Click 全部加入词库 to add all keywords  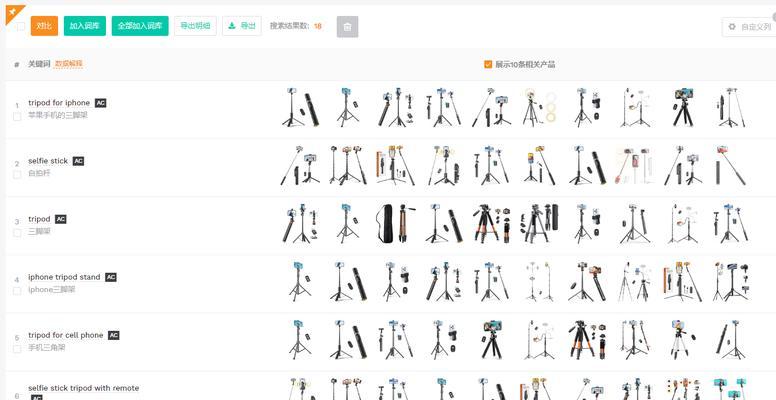tap(140, 26)
